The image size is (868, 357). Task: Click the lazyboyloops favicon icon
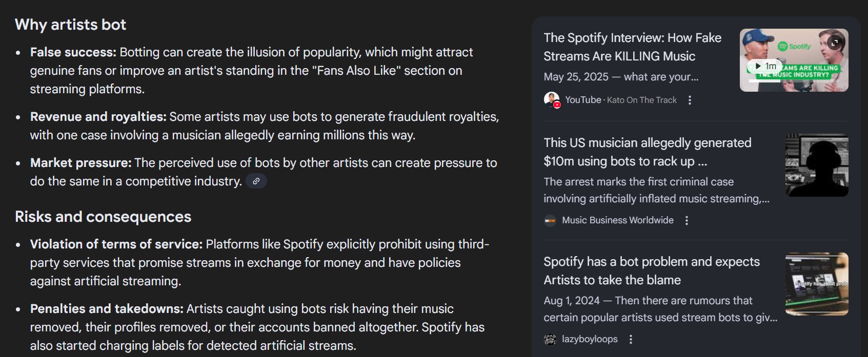550,340
